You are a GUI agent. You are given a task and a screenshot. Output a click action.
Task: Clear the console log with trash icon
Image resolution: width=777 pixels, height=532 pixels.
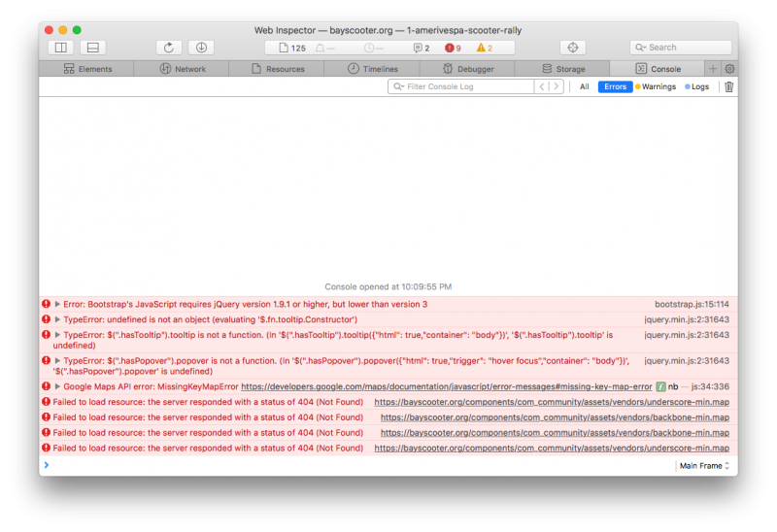coord(728,86)
